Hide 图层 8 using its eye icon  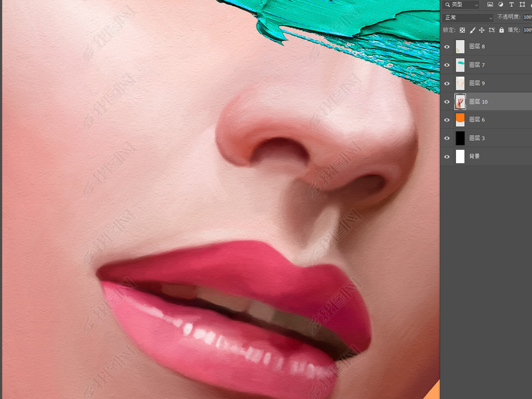[x=447, y=47]
